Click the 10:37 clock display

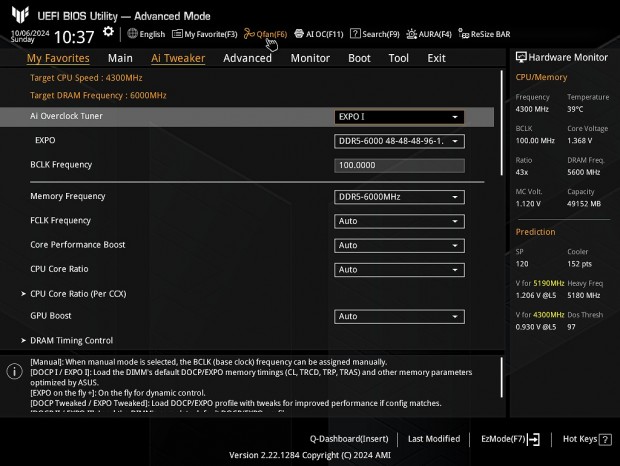74,37
